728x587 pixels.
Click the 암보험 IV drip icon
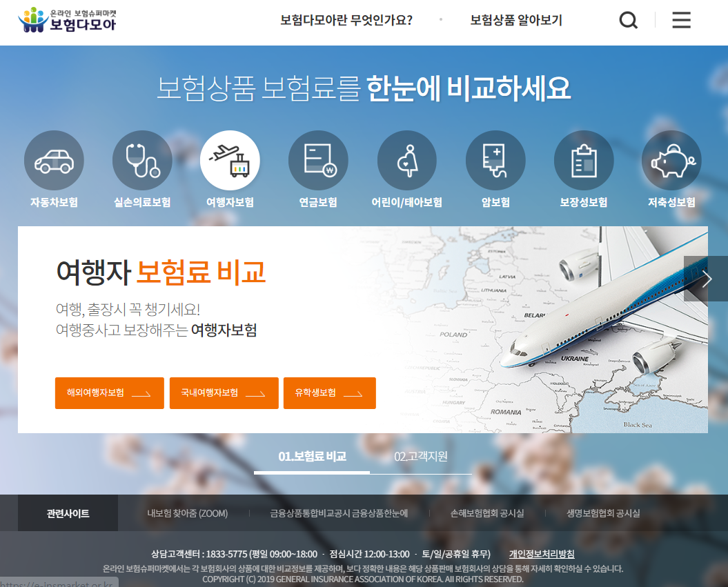click(495, 159)
